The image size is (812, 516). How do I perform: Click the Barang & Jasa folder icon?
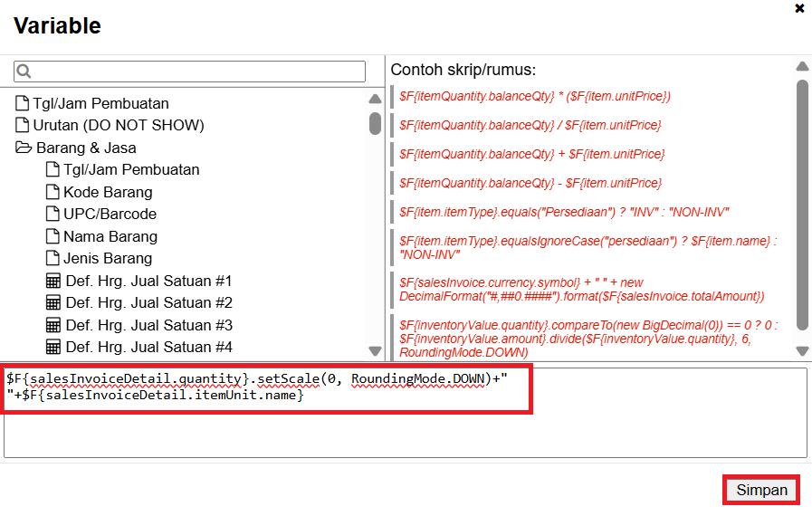24,148
